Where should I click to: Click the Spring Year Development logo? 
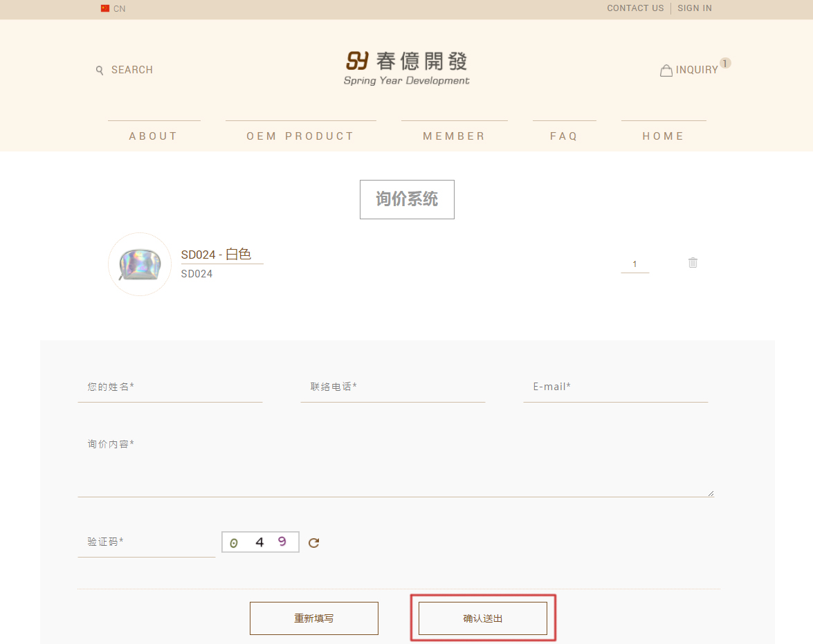(407, 68)
